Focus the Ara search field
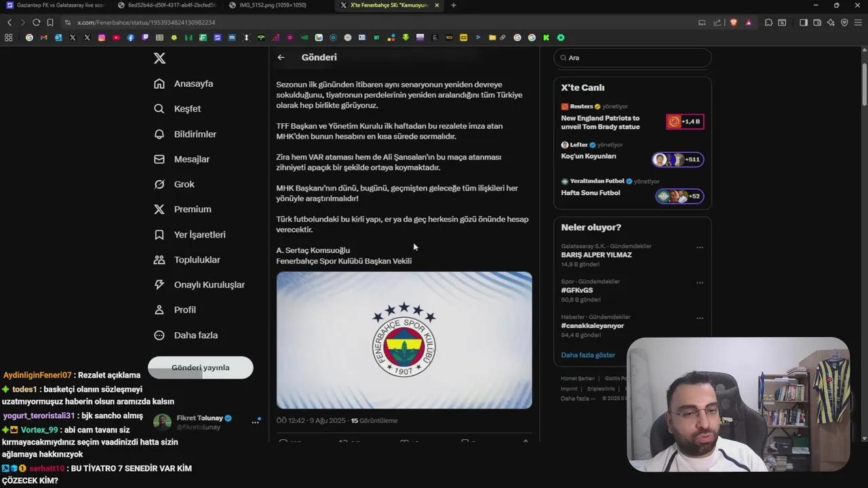The width and height of the screenshot is (868, 488). coord(633,58)
